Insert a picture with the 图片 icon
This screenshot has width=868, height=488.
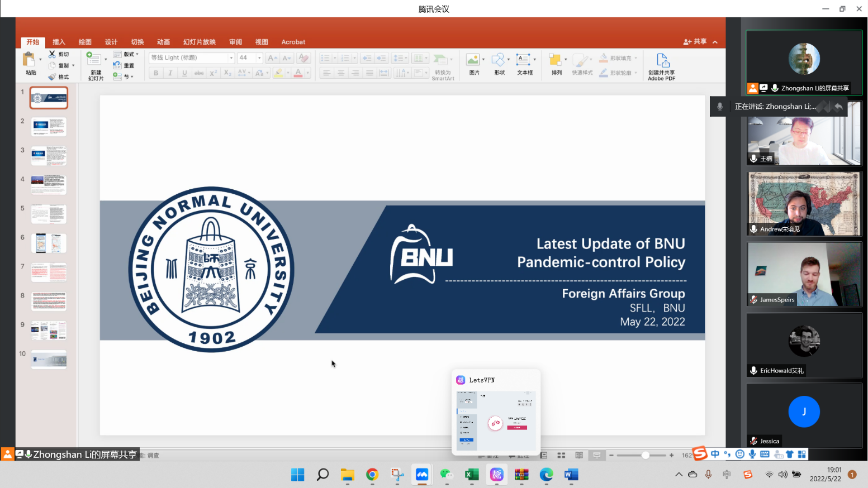(x=473, y=60)
